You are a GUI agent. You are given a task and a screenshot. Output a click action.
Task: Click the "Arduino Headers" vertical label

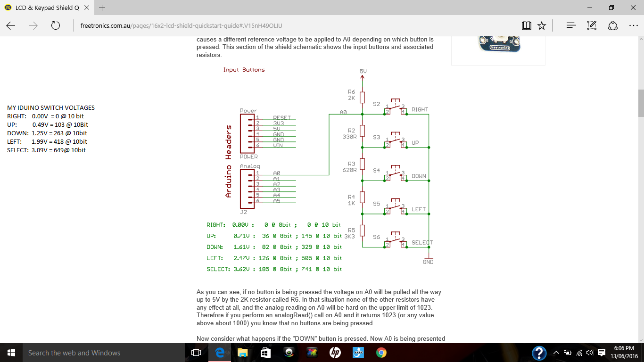coord(229,161)
